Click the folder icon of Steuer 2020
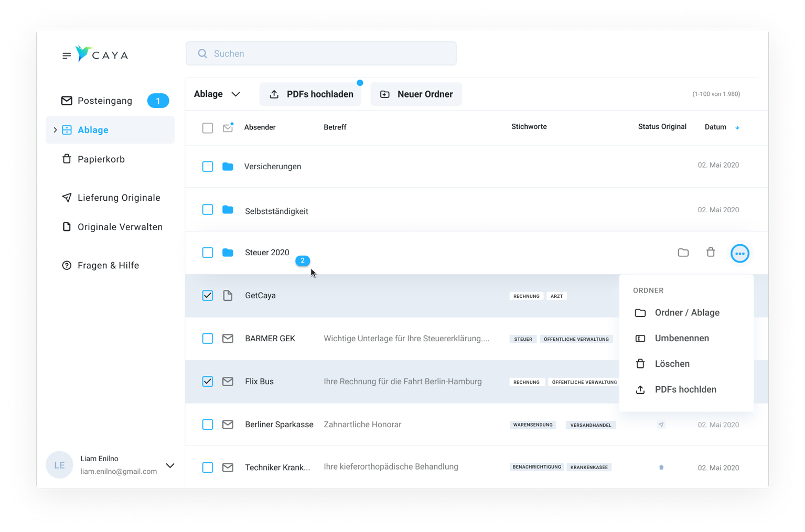805x532 pixels. click(x=228, y=253)
